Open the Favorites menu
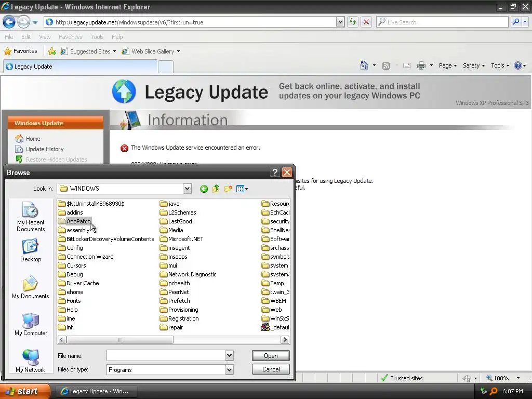The image size is (532, 399). tap(70, 37)
